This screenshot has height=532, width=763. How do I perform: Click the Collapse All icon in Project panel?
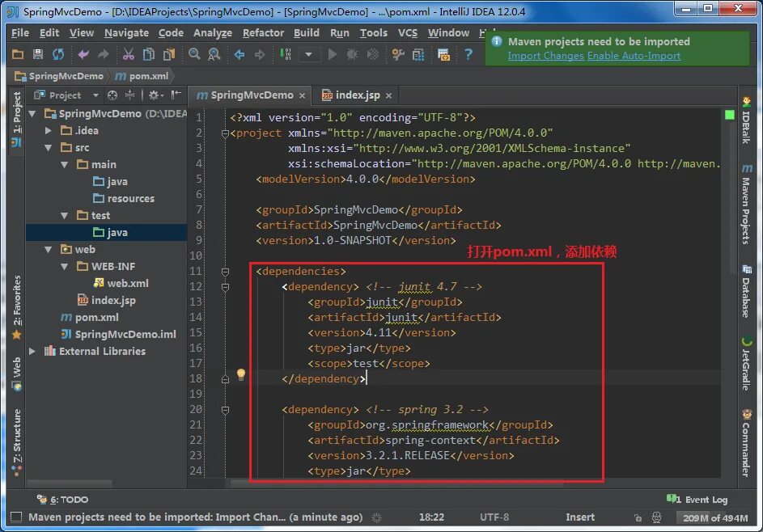(130, 95)
